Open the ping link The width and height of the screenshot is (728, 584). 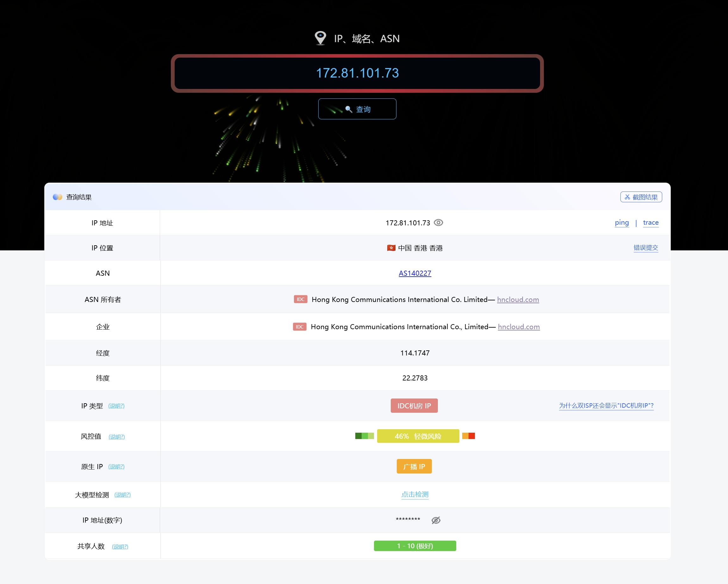(622, 223)
